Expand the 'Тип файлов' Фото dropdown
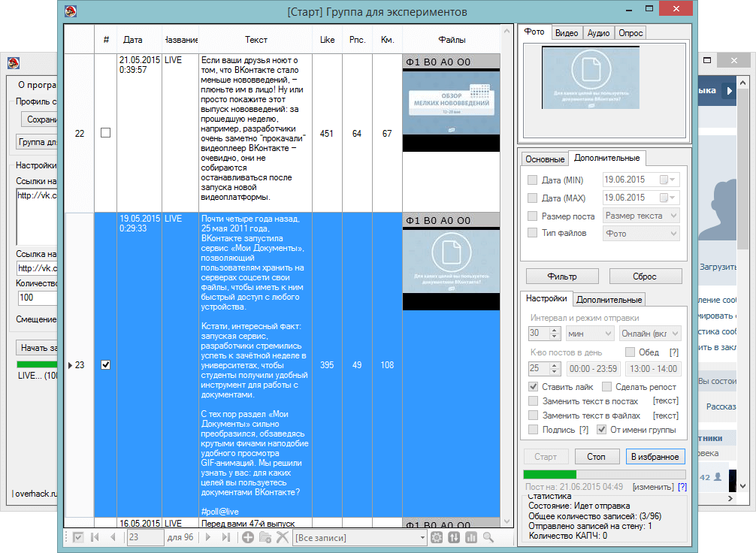Image resolution: width=756 pixels, height=553 pixels. tap(641, 234)
